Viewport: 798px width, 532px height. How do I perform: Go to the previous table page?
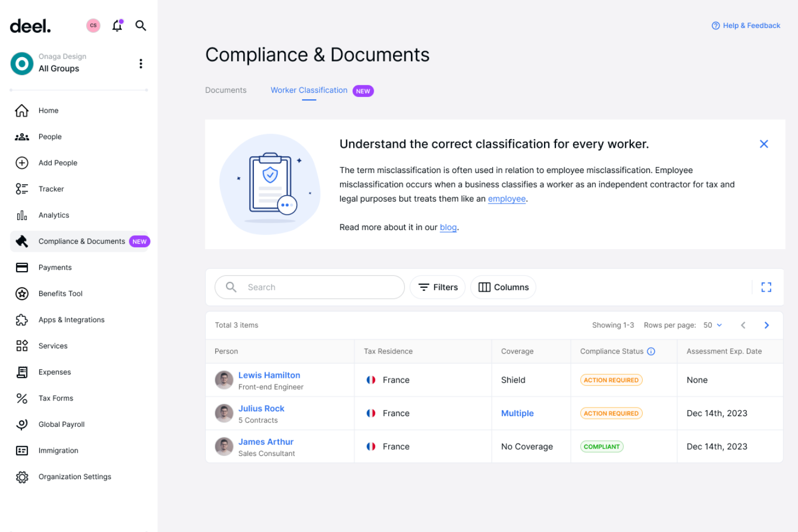tap(743, 325)
